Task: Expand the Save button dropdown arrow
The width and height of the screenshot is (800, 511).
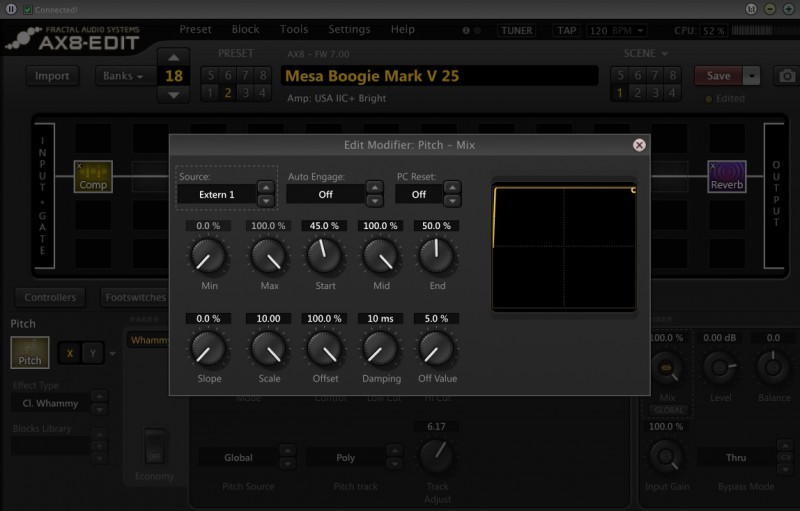Action: coord(752,76)
